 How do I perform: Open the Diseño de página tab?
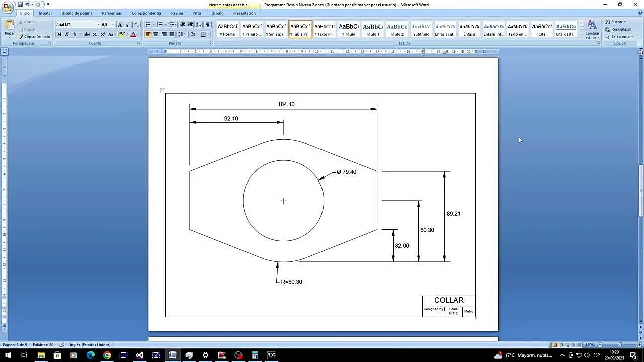77,13
